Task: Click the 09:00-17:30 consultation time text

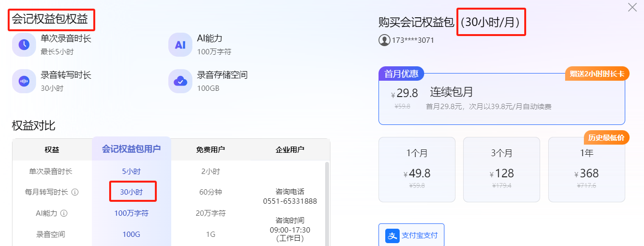Action: 290,230
